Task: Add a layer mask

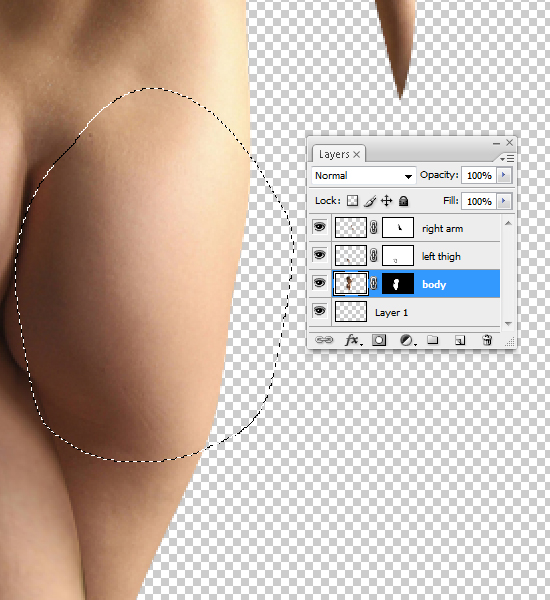Action: pyautogui.click(x=379, y=340)
